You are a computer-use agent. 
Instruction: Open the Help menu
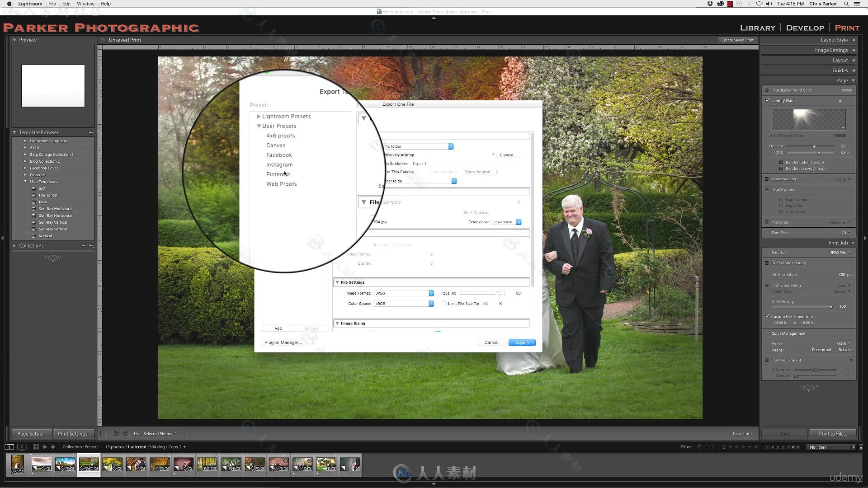pyautogui.click(x=105, y=4)
